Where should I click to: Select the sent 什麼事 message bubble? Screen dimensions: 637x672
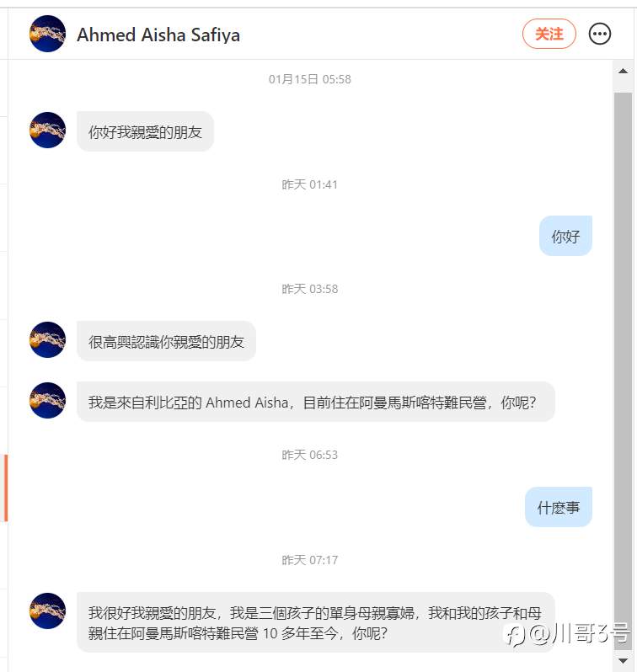[558, 507]
